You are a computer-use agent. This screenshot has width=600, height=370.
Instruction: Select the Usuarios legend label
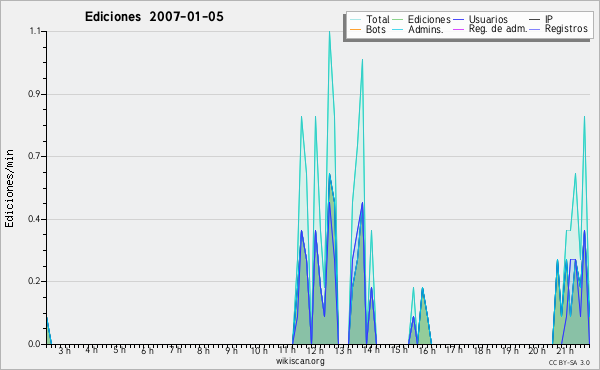488,19
